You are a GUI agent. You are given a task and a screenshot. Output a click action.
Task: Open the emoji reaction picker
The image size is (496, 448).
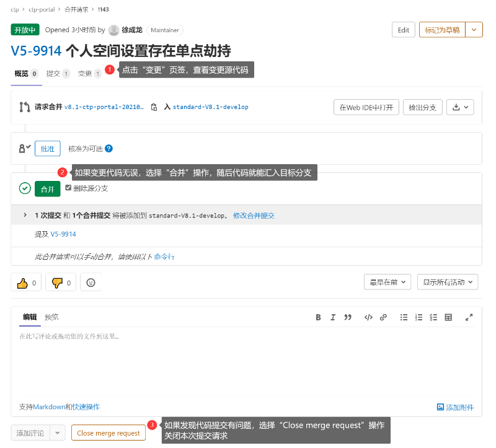(x=91, y=283)
